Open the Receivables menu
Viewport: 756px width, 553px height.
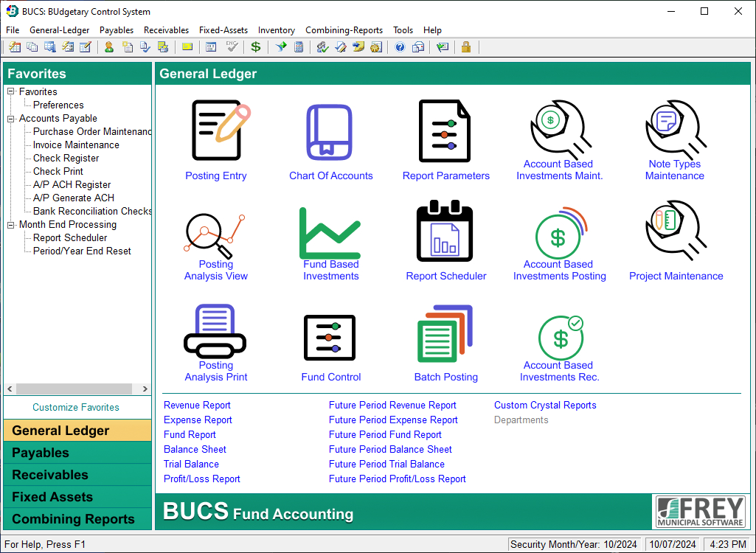pyautogui.click(x=166, y=30)
